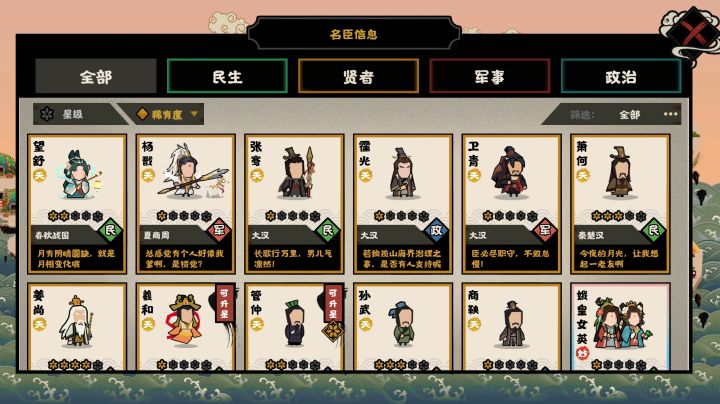Select the 军事 category tab

(489, 76)
